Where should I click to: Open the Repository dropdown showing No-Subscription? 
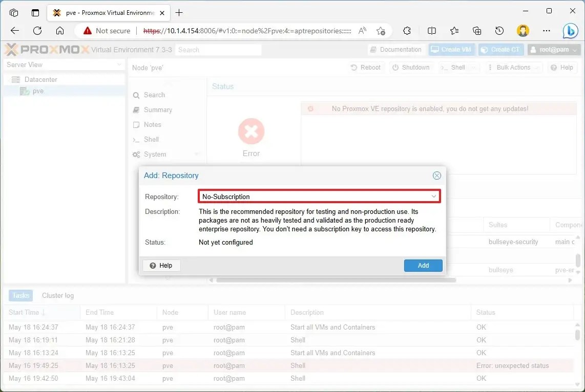point(319,197)
